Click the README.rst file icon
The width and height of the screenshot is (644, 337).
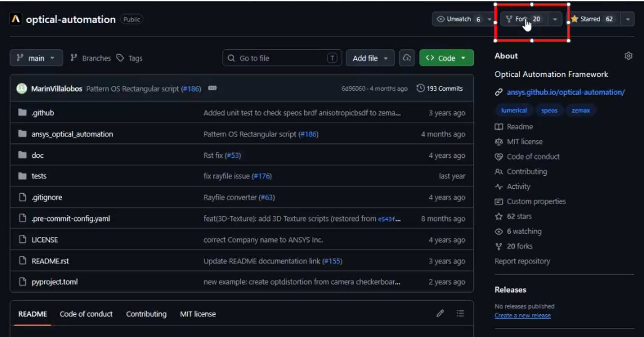pyautogui.click(x=23, y=260)
